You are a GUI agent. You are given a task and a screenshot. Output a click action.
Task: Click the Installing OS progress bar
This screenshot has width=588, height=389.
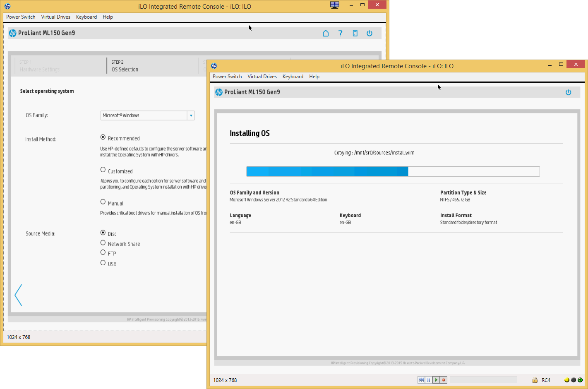pos(393,171)
